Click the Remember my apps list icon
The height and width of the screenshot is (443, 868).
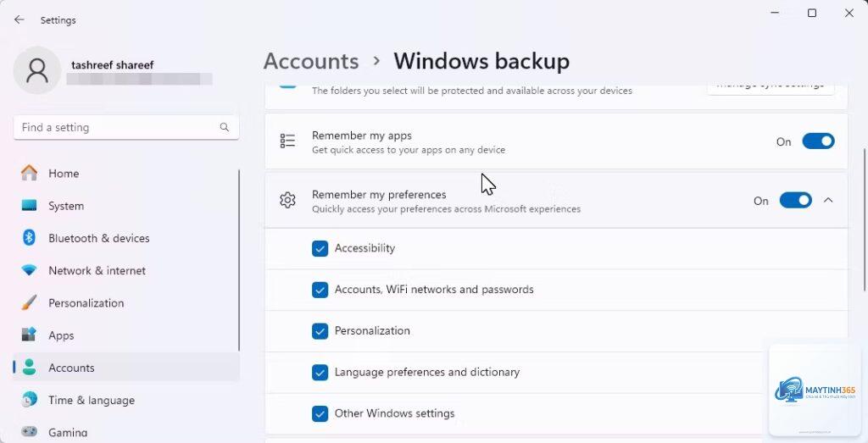[287, 141]
